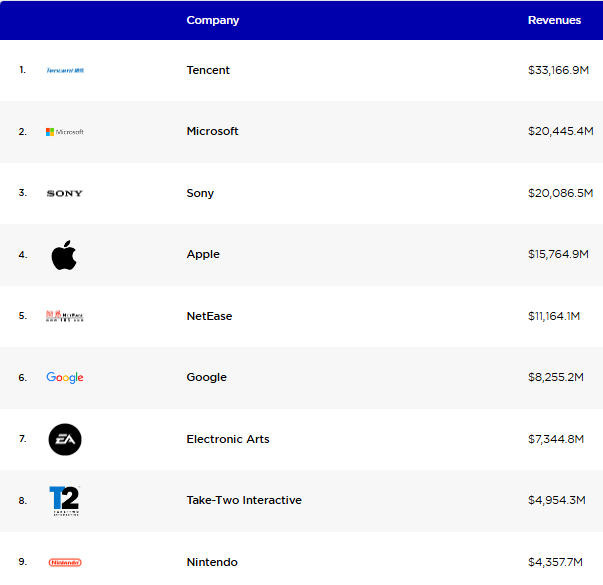Screen dimensions: 603x585
Task: Click rank number 9. beside Nintendo
Action: click(x=23, y=562)
